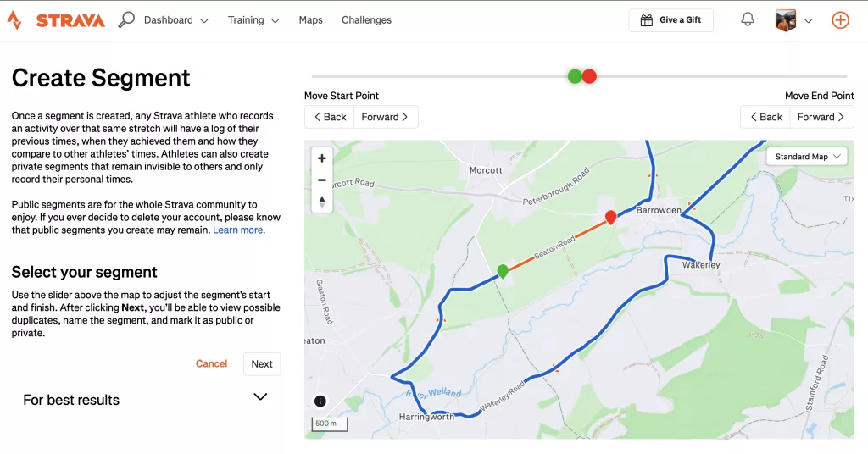Click the Next button

[x=262, y=364]
